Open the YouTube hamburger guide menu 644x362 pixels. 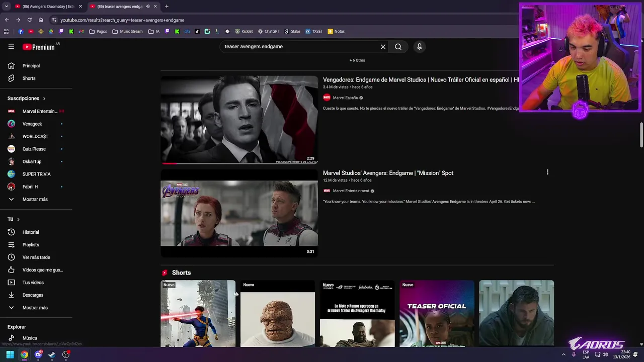(11, 47)
